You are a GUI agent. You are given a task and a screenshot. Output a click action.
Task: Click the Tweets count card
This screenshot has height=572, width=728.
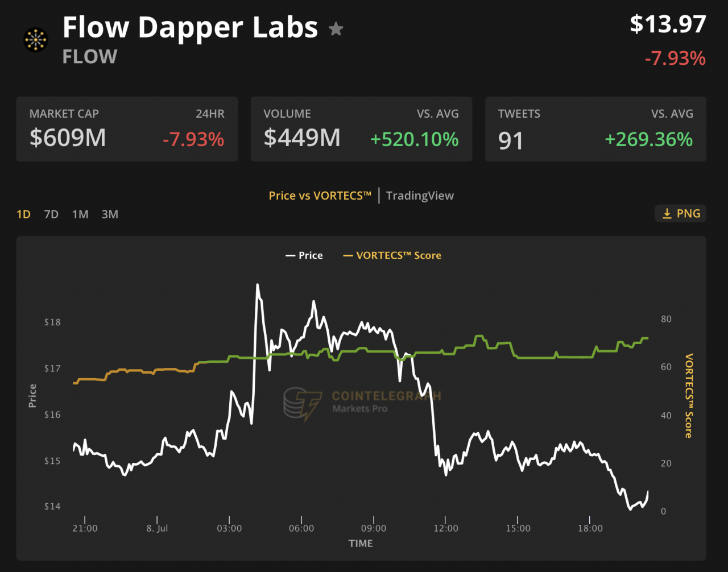(x=595, y=129)
